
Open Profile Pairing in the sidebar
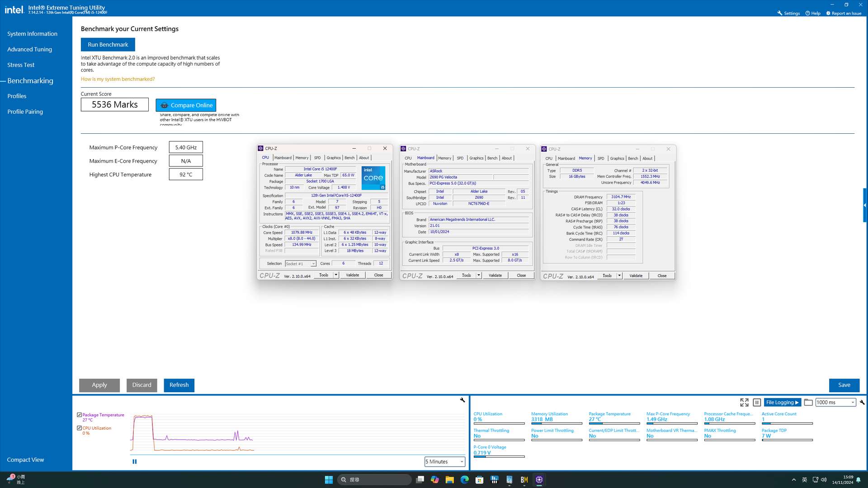(25, 112)
